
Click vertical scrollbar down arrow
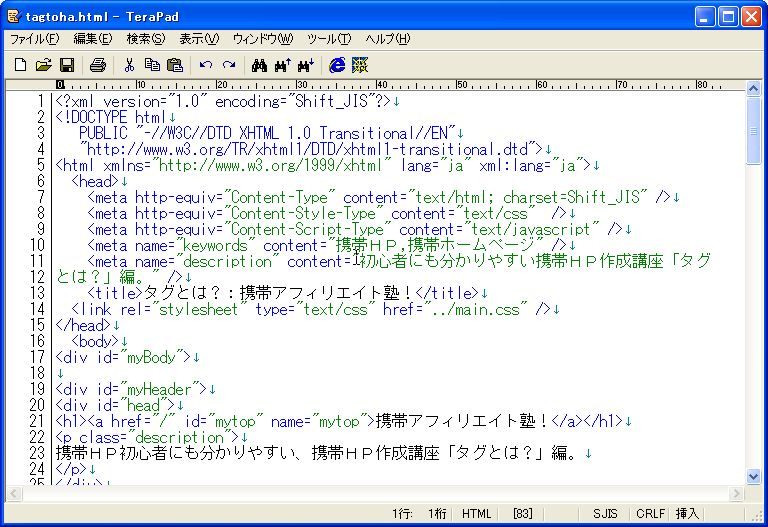pyautogui.click(x=753, y=476)
